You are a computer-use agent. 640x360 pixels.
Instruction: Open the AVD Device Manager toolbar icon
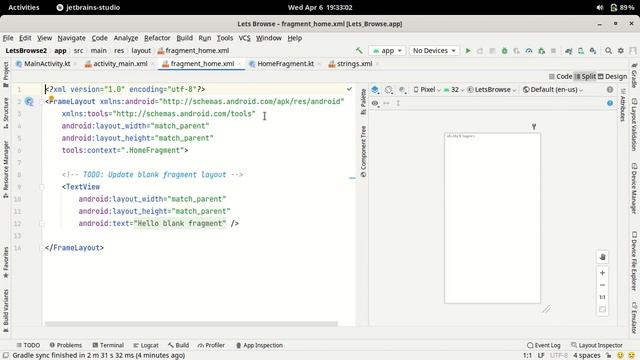point(581,51)
